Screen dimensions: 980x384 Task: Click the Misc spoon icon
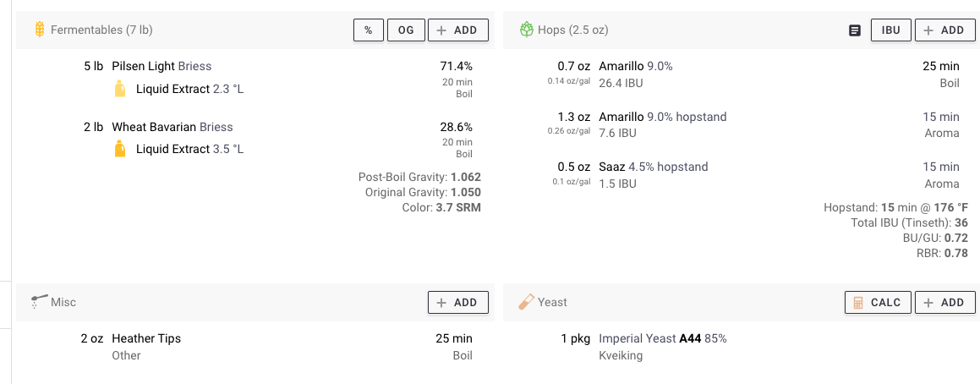tap(40, 301)
